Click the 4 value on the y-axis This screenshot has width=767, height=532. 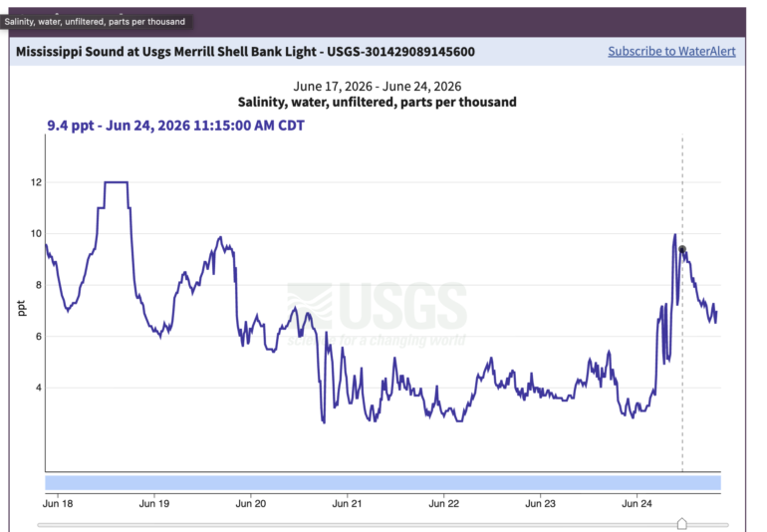click(39, 388)
